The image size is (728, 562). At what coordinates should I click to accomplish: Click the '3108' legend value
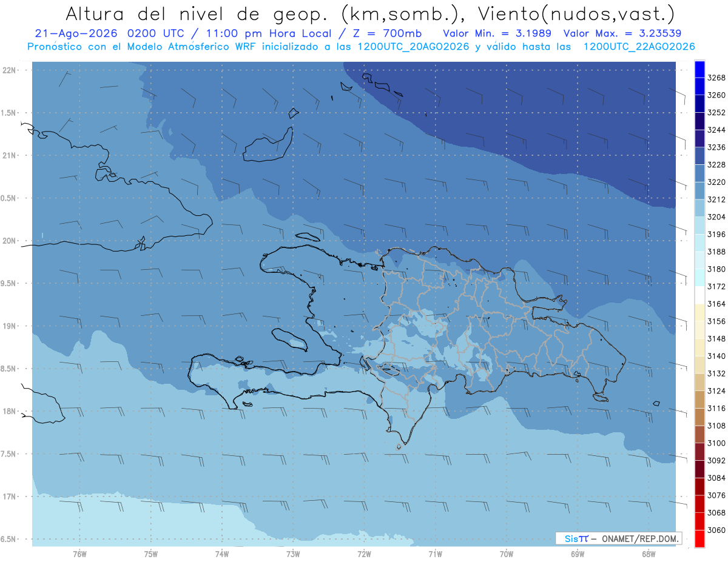coord(716,426)
